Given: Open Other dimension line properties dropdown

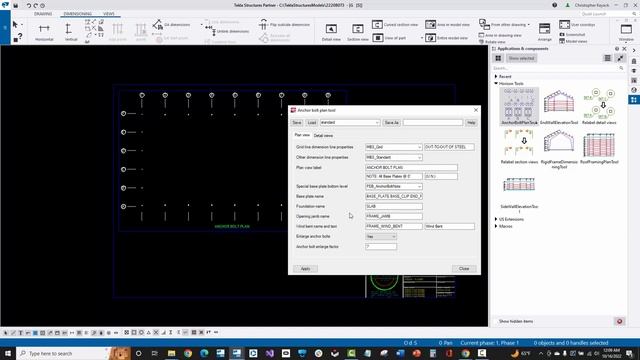Looking at the screenshot, I should pos(393,157).
